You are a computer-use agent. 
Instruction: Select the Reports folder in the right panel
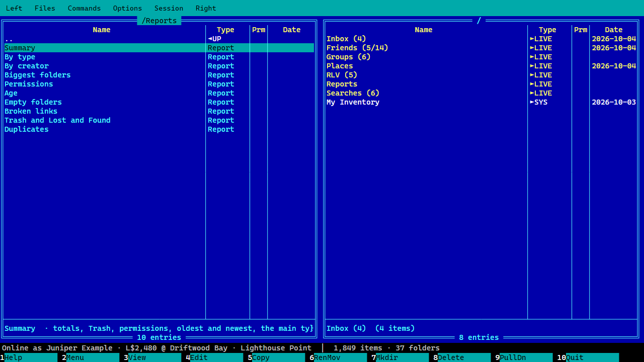click(x=481, y=84)
